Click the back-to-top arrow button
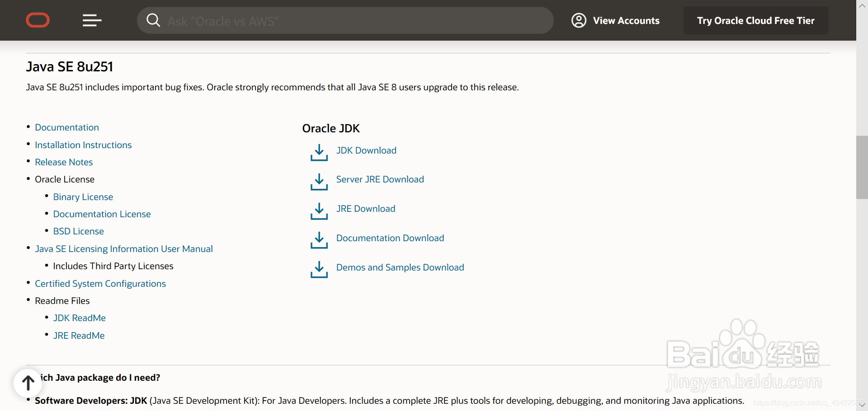 pyautogui.click(x=28, y=383)
